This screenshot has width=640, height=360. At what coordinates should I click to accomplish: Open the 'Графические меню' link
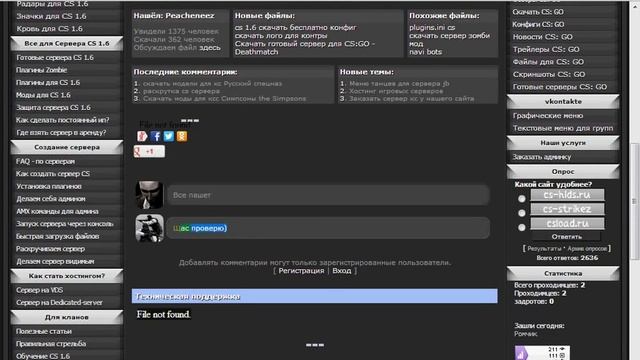coord(548,116)
